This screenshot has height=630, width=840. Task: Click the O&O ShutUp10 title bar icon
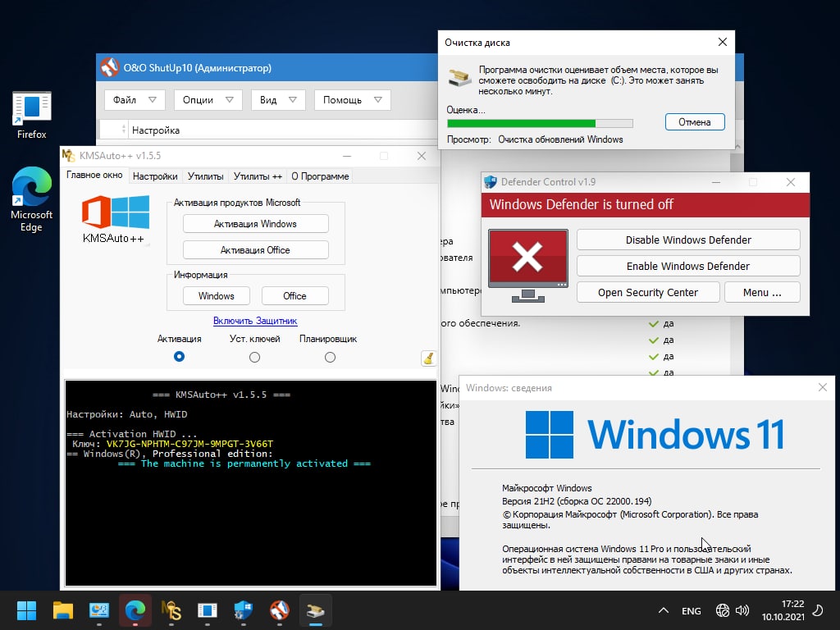coord(109,67)
